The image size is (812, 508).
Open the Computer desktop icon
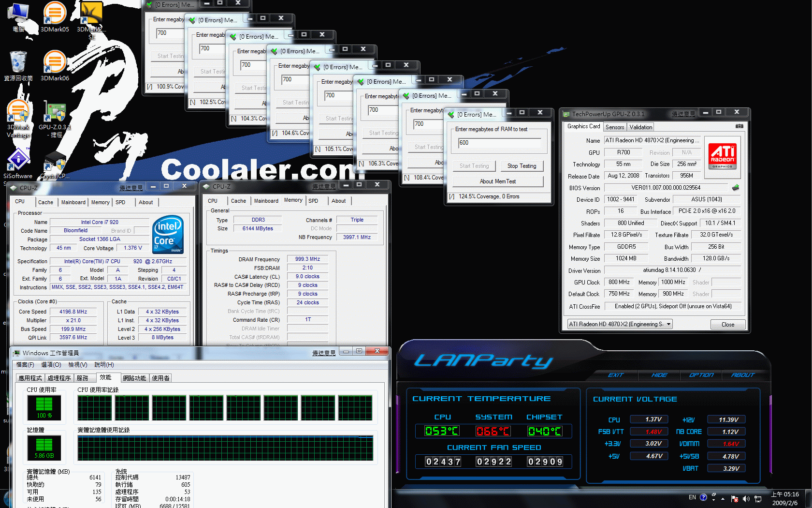(x=18, y=16)
